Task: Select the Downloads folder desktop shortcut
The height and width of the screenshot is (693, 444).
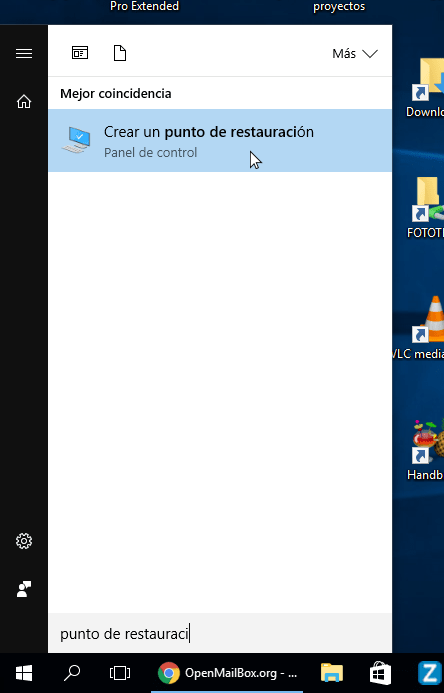Action: tap(425, 88)
